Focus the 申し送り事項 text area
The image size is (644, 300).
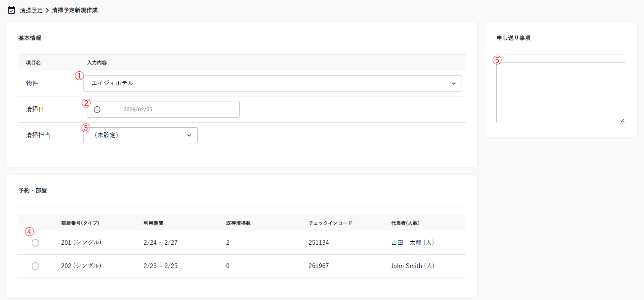(560, 93)
